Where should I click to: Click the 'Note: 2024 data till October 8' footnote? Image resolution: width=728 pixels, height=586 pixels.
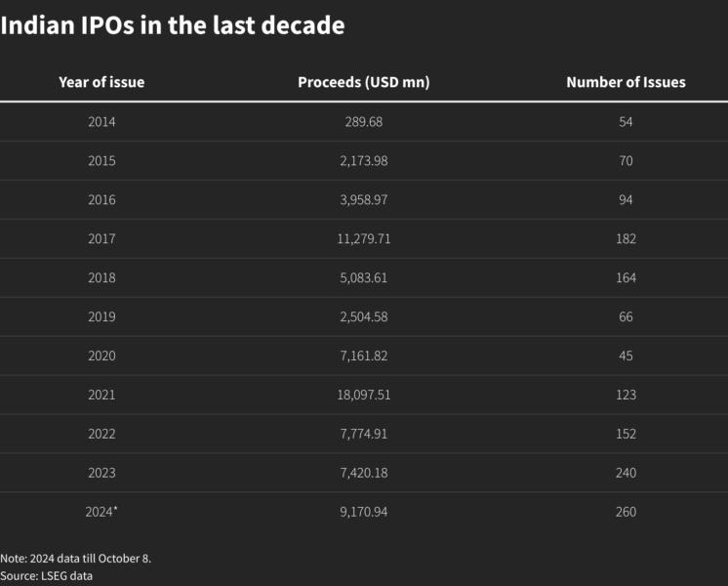click(x=76, y=559)
